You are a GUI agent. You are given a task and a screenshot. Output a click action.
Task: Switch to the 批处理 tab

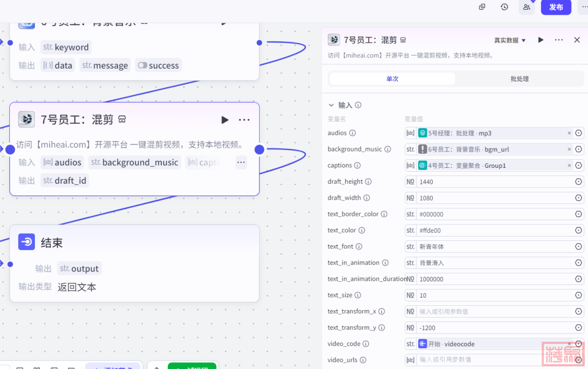click(x=519, y=79)
